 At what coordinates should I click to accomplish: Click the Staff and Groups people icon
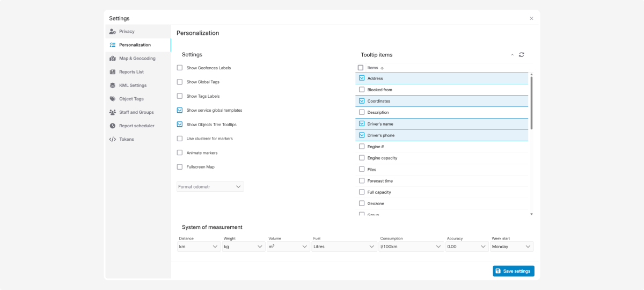[113, 112]
